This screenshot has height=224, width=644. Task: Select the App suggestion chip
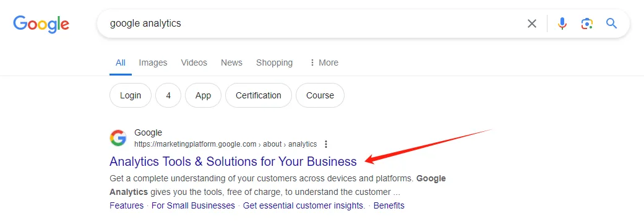tap(203, 95)
